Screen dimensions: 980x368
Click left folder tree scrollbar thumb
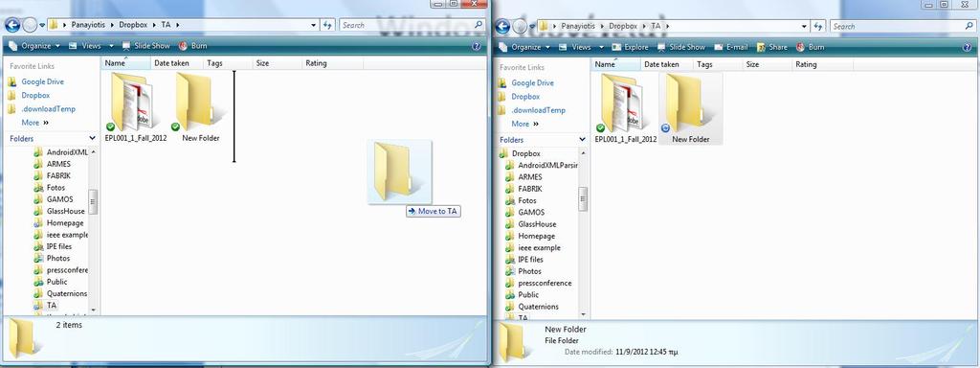coord(93,201)
